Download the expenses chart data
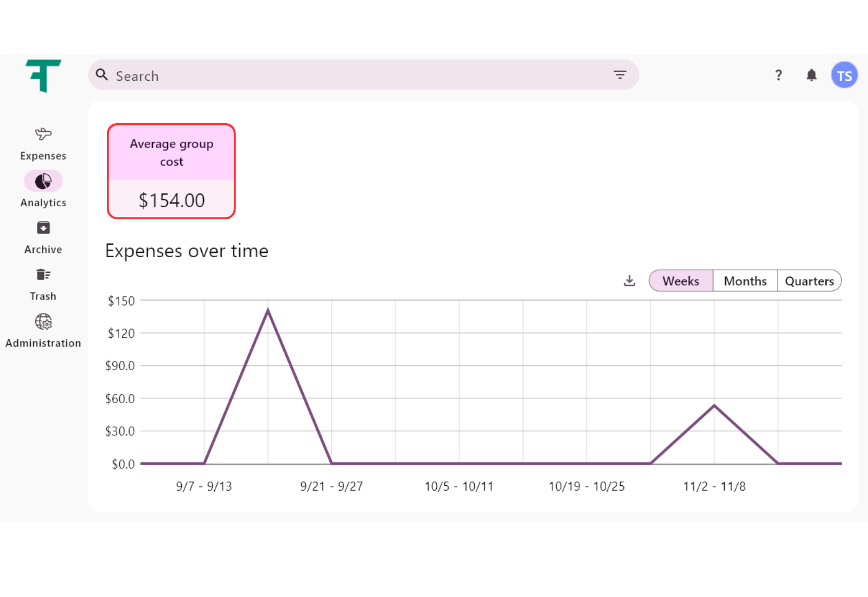The width and height of the screenshot is (868, 597). point(629,281)
